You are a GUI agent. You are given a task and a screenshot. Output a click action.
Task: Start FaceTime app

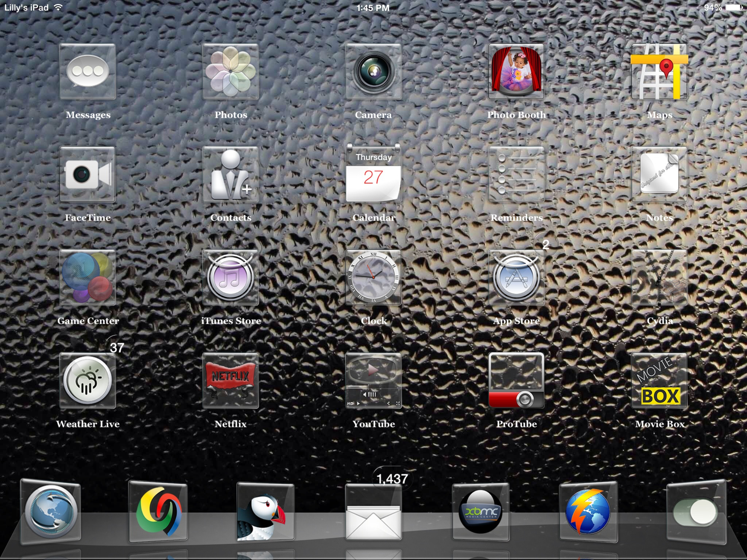click(88, 174)
